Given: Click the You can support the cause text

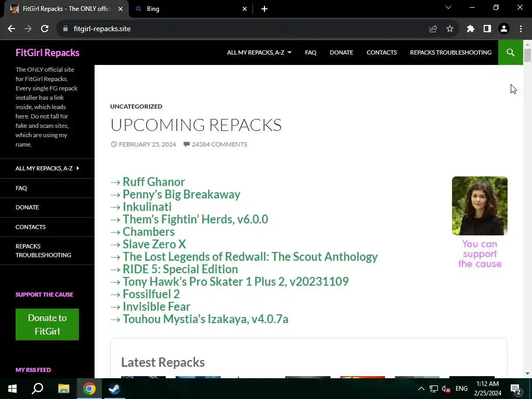Looking at the screenshot, I should (480, 254).
